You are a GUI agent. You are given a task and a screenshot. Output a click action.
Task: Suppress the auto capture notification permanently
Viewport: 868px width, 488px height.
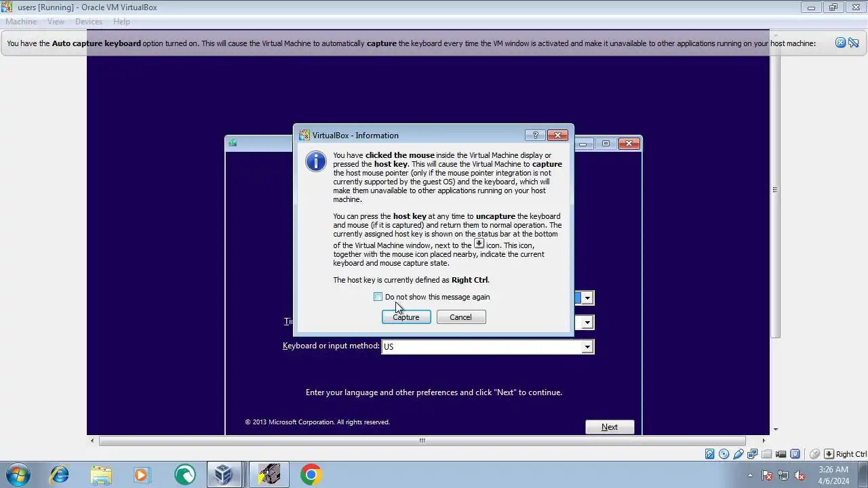(854, 43)
